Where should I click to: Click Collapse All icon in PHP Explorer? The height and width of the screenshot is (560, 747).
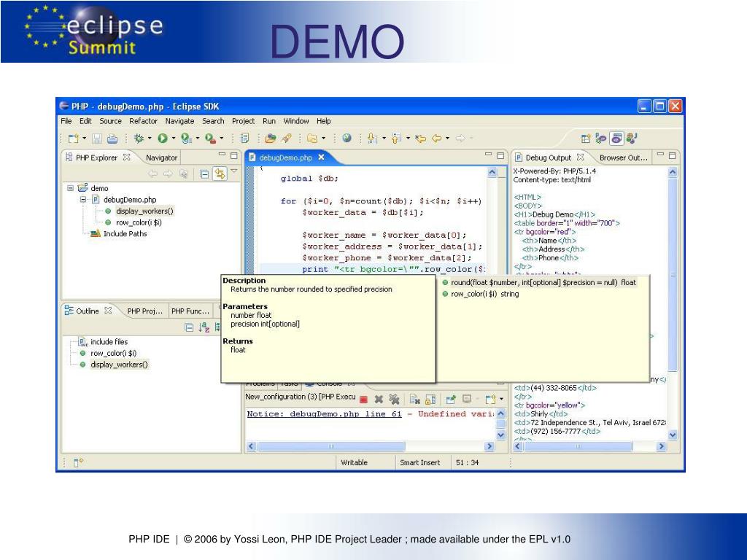(x=204, y=174)
